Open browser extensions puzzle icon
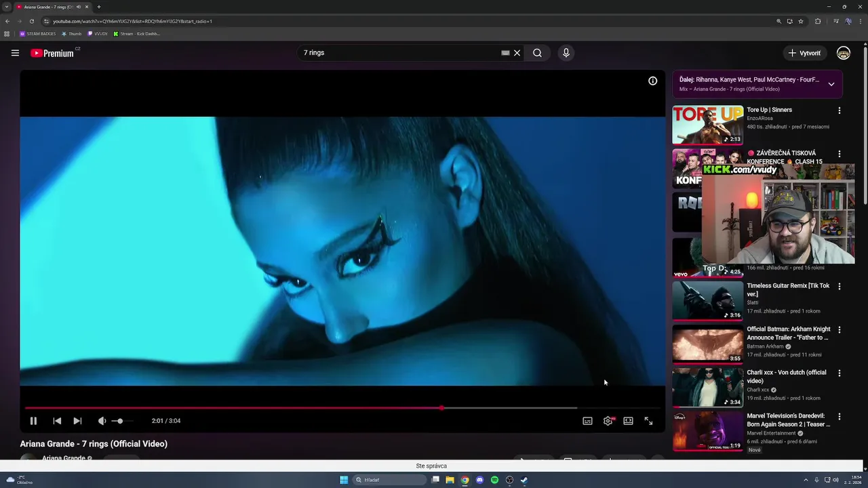This screenshot has width=868, height=488. [x=818, y=21]
